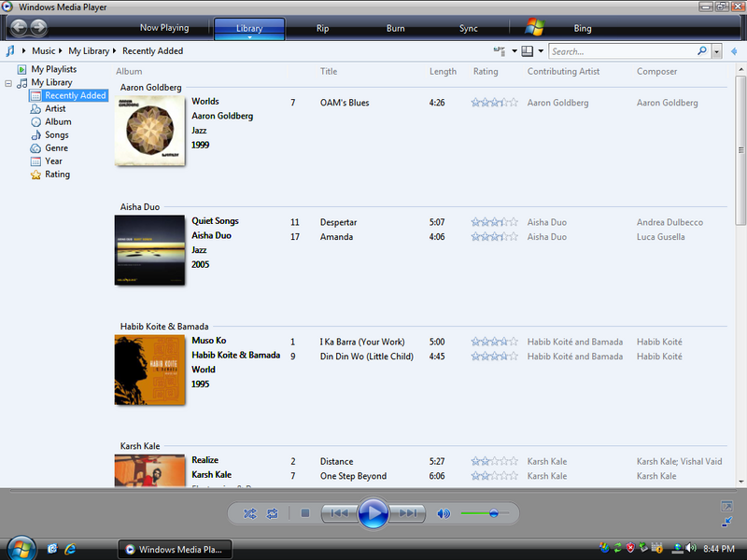
Task: Set rating stars for Despertar
Action: [x=495, y=222]
